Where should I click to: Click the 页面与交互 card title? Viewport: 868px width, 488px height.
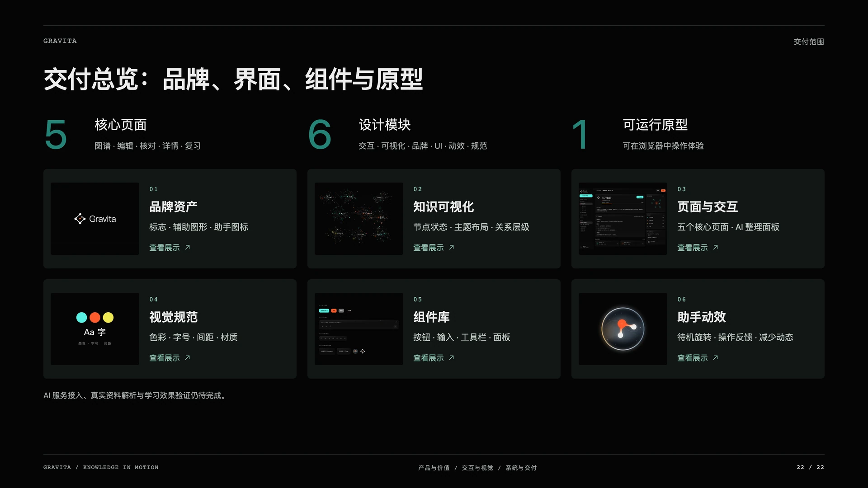click(x=708, y=207)
